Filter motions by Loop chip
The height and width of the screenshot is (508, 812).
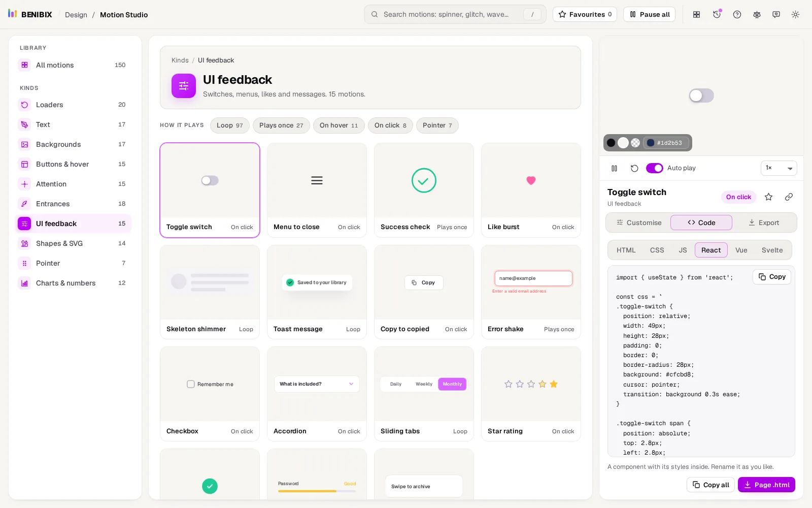click(230, 125)
